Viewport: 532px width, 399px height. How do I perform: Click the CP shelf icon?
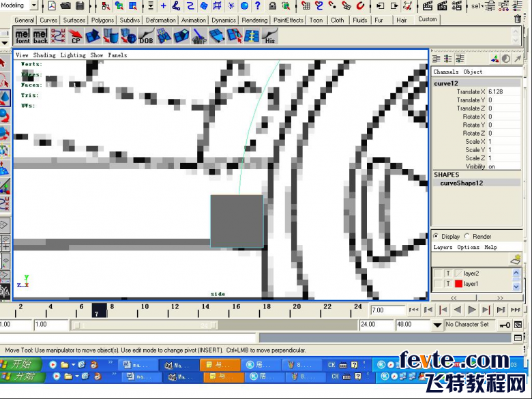[76, 36]
